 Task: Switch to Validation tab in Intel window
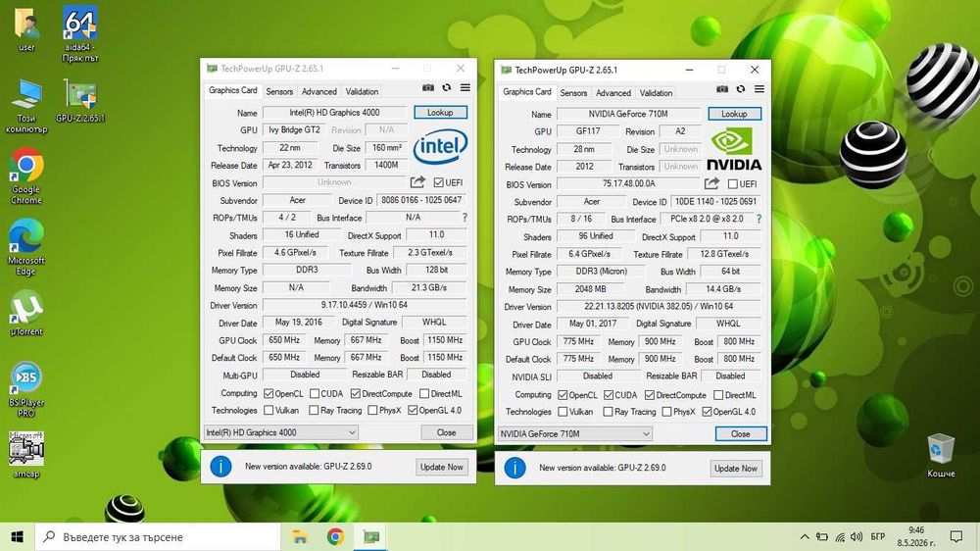pos(362,91)
